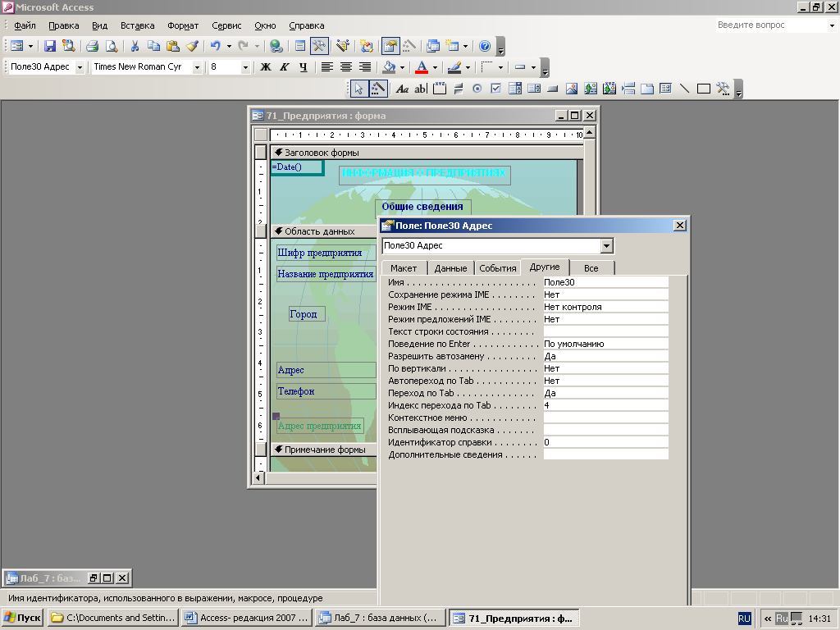Open the Файл menu
The width and height of the screenshot is (840, 630).
tap(25, 25)
